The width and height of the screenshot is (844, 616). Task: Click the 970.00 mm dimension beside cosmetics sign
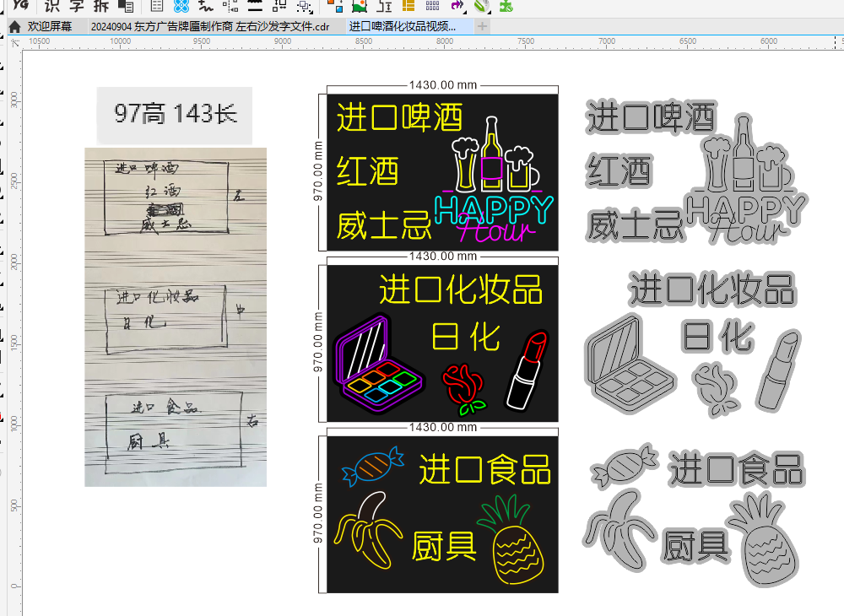318,342
